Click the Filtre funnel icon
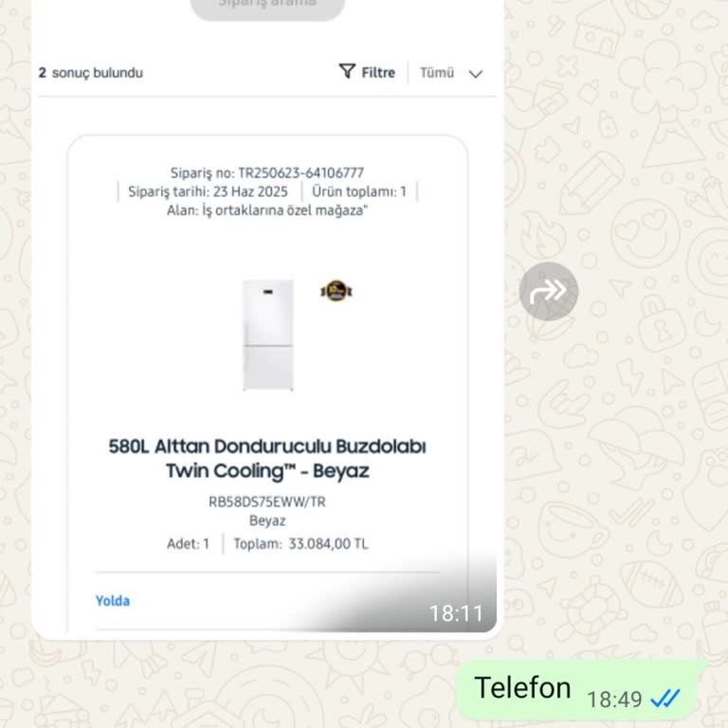This screenshot has height=728, width=728. pyautogui.click(x=347, y=71)
